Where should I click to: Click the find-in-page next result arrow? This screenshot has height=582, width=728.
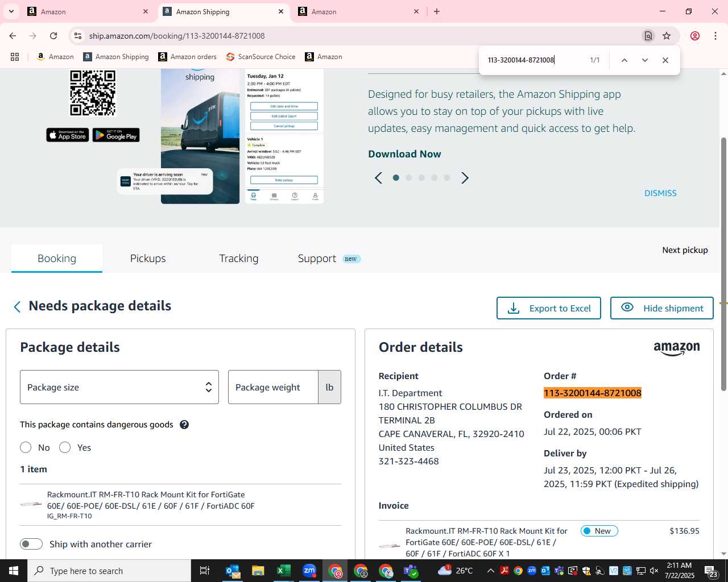644,60
